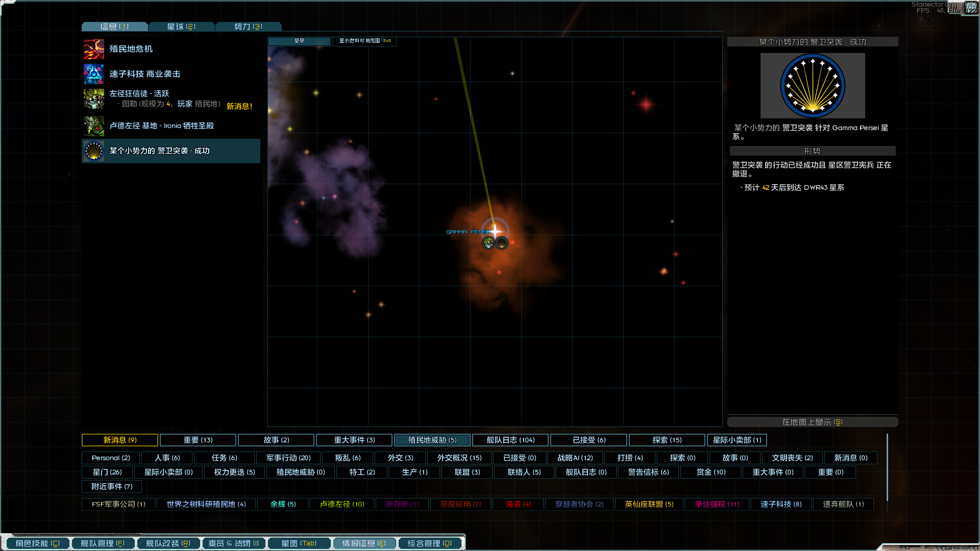Filter by 卢德左径 (10) faction

342,504
